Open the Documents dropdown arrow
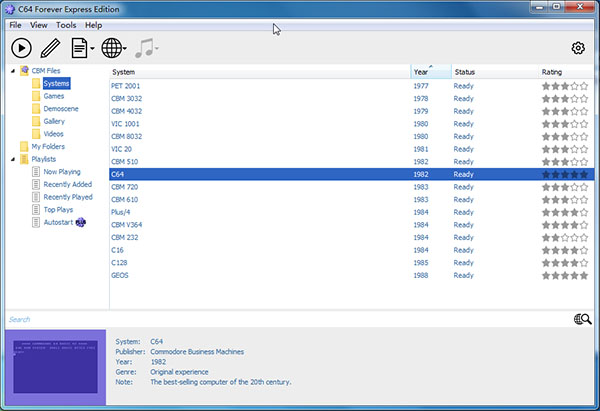The image size is (600, 411). coord(92,49)
